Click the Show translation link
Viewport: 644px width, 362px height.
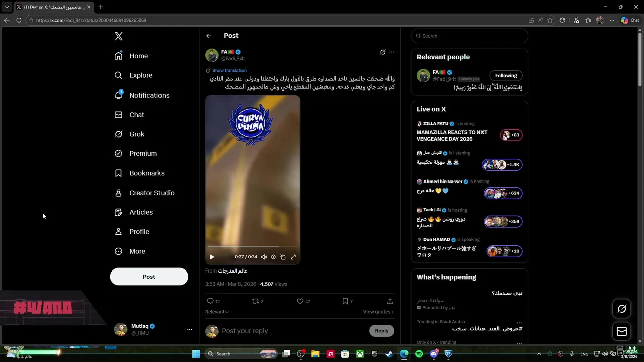point(229,70)
